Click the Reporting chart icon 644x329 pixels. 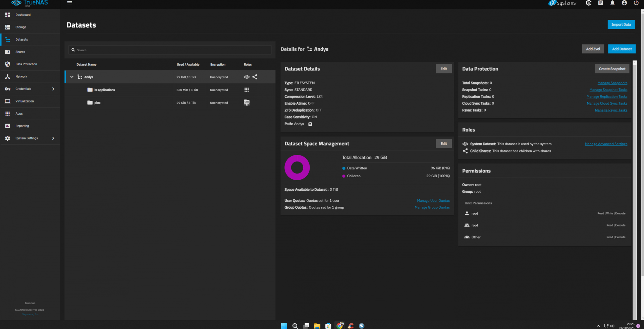(7, 126)
